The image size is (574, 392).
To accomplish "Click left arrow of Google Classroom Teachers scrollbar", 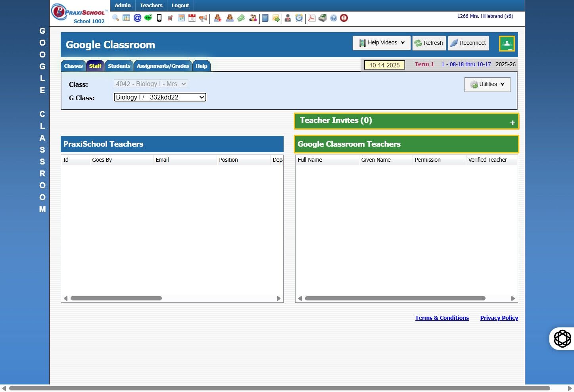I will click(x=300, y=298).
